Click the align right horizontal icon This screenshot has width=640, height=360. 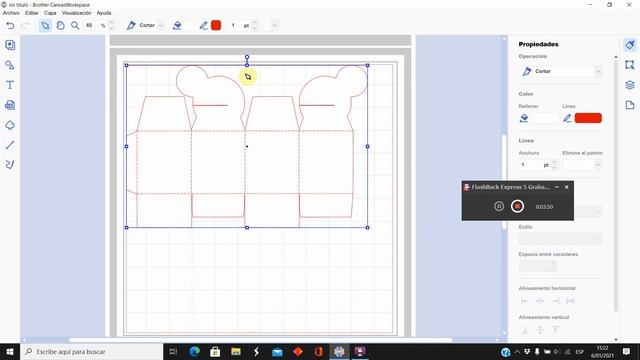pos(555,301)
